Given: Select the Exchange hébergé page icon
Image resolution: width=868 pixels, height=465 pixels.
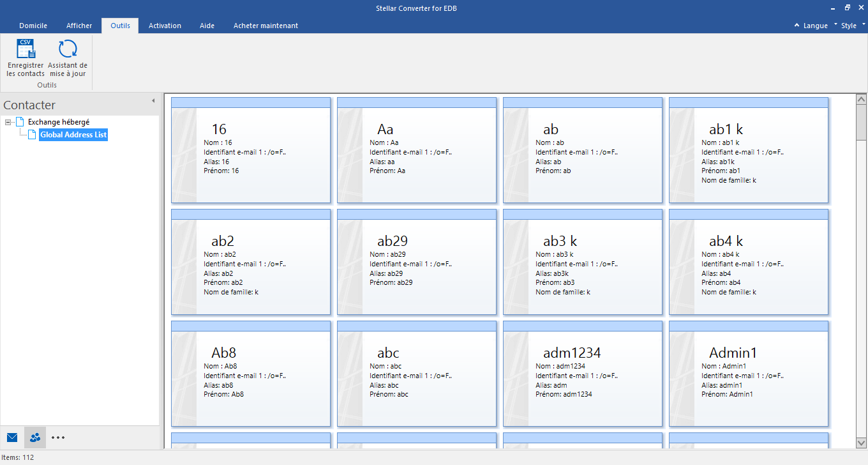Looking at the screenshot, I should (20, 122).
